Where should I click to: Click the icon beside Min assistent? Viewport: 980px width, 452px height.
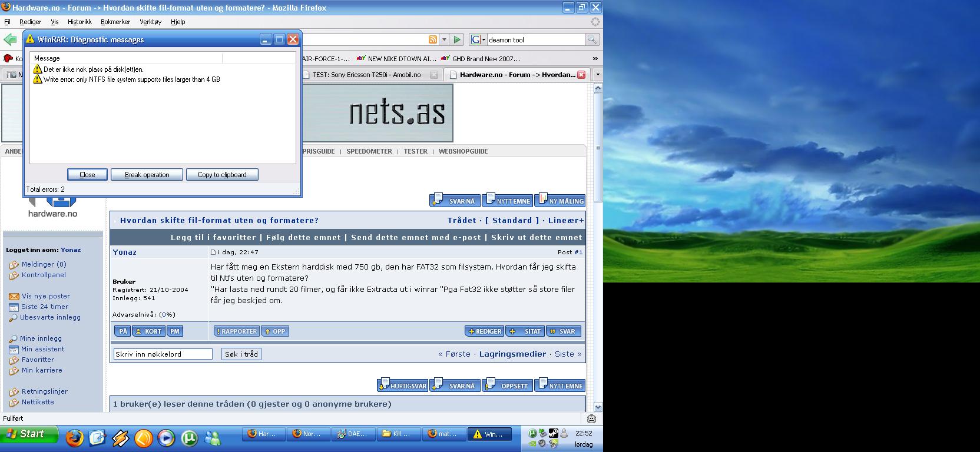(14, 350)
